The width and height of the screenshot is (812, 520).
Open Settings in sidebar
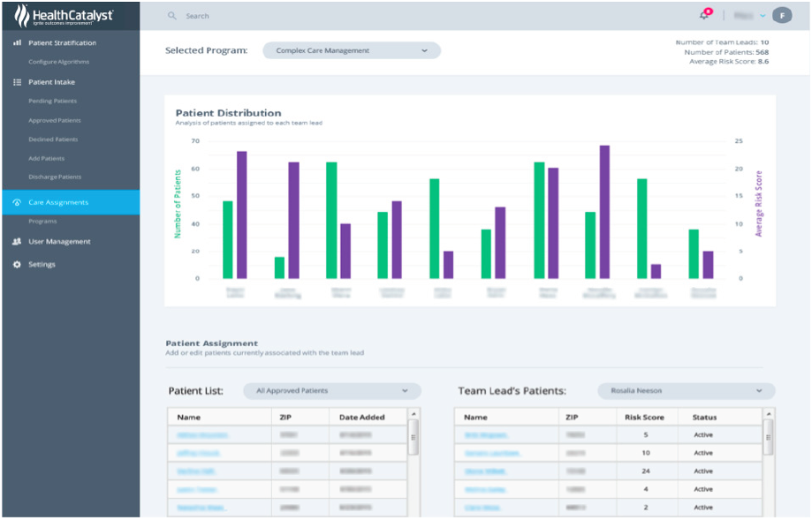pos(42,264)
